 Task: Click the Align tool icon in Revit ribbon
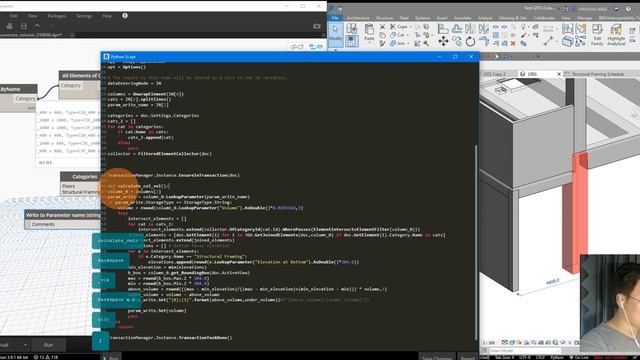click(x=443, y=29)
